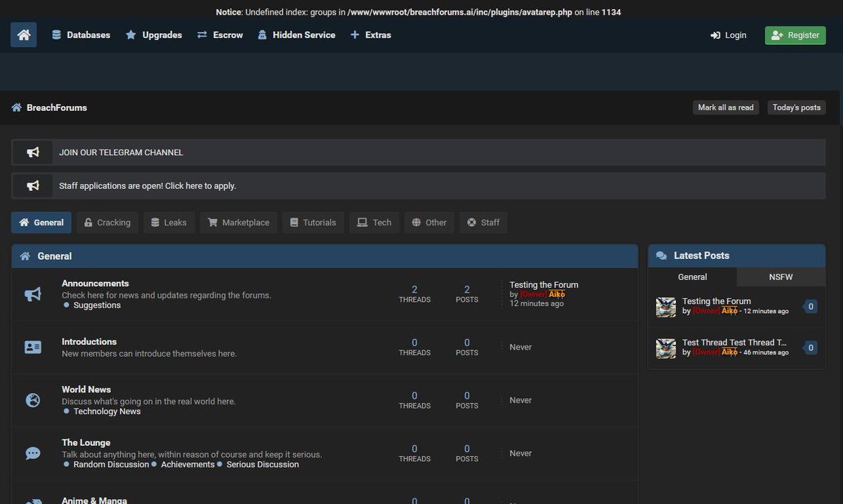Open the Serious Discussion subforum
This screenshot has height=504, width=843.
pyautogui.click(x=263, y=465)
